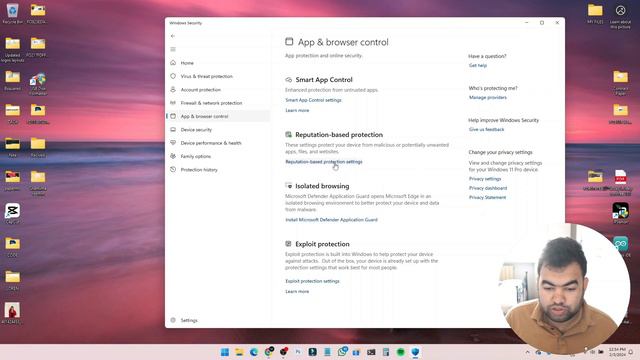Click Install Microsoft Defender Application Guard
Viewport: 640px width, 360px height.
click(x=331, y=220)
